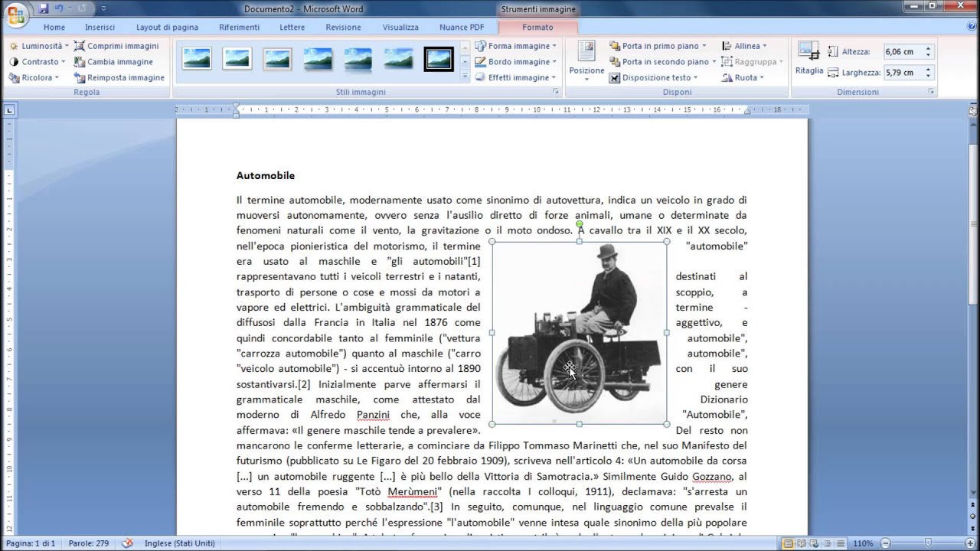
Task: Open the Ricolora dropdown
Action: (33, 77)
